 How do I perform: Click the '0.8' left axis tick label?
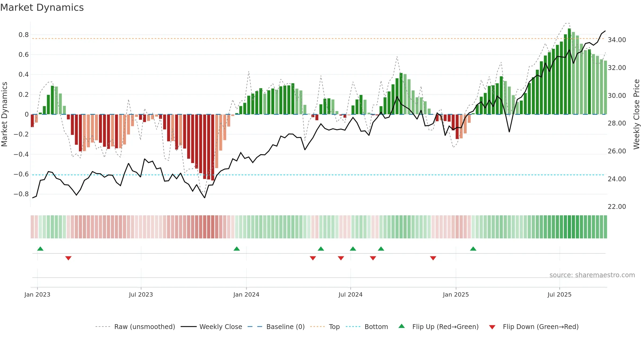(x=24, y=35)
